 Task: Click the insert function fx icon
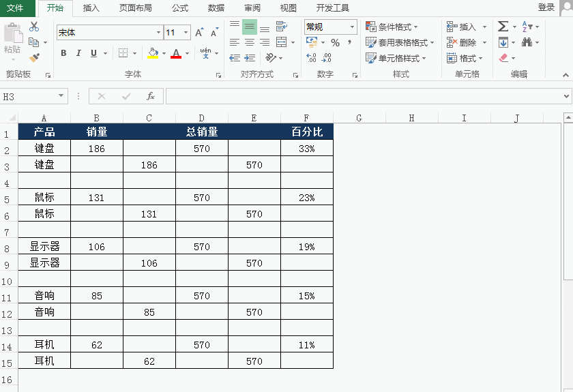(x=151, y=96)
